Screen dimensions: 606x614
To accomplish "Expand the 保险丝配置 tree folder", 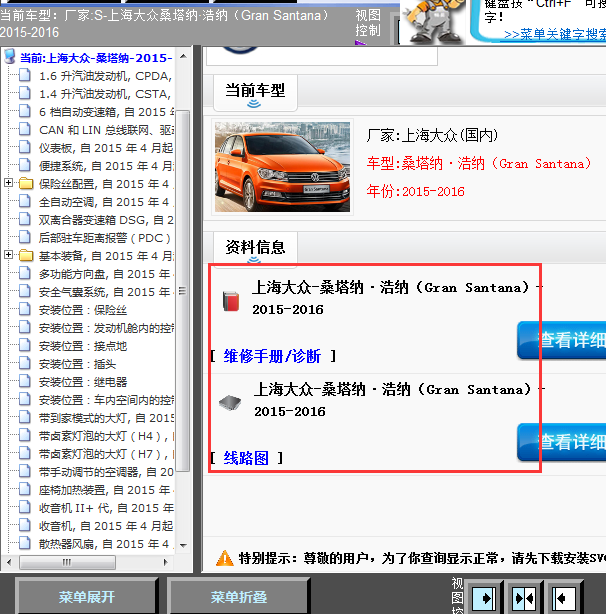I will click(8, 182).
